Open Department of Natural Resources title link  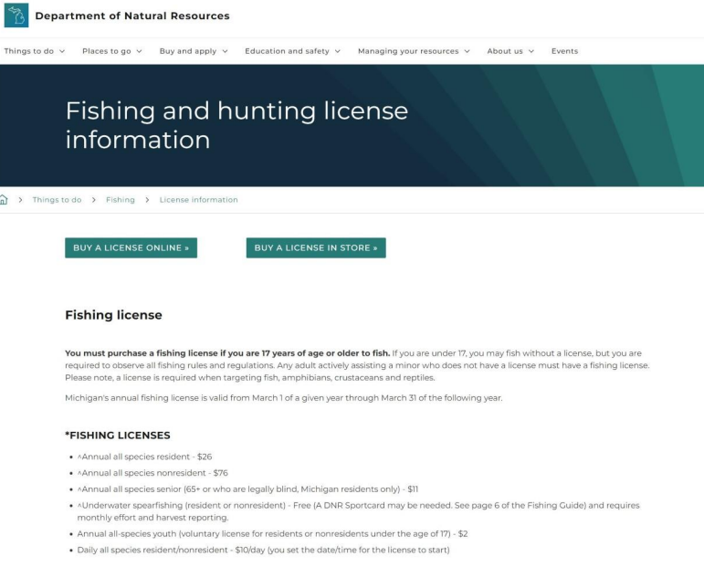click(x=132, y=16)
